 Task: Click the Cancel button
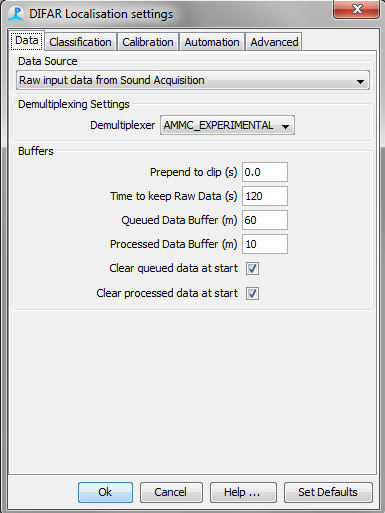coord(171,492)
